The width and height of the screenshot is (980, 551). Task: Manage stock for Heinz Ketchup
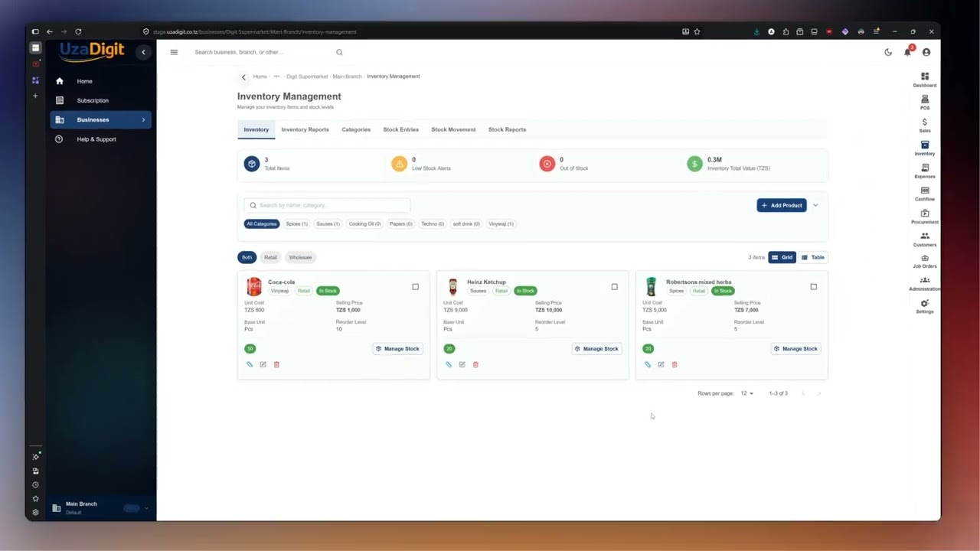pos(596,349)
